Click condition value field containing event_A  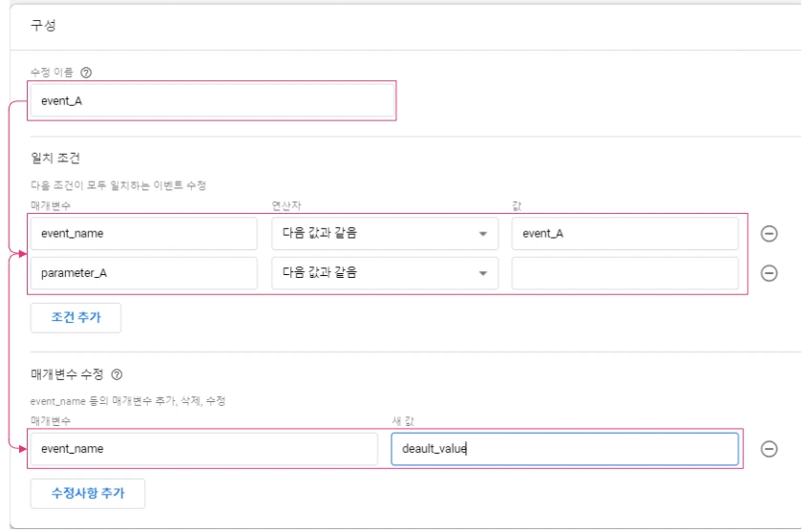(625, 234)
